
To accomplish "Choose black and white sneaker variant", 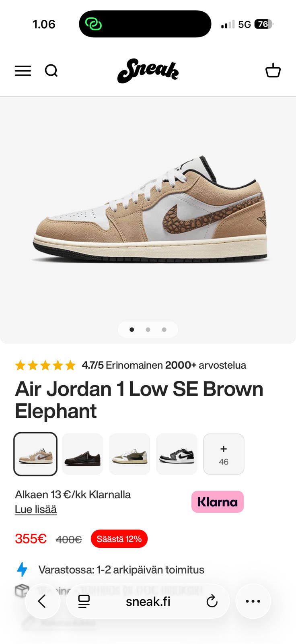I will click(177, 454).
